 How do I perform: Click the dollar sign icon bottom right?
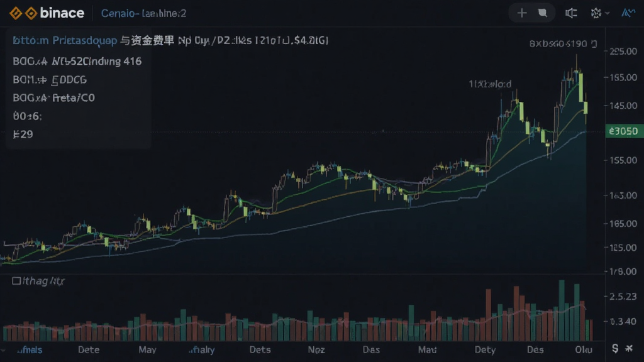point(615,349)
